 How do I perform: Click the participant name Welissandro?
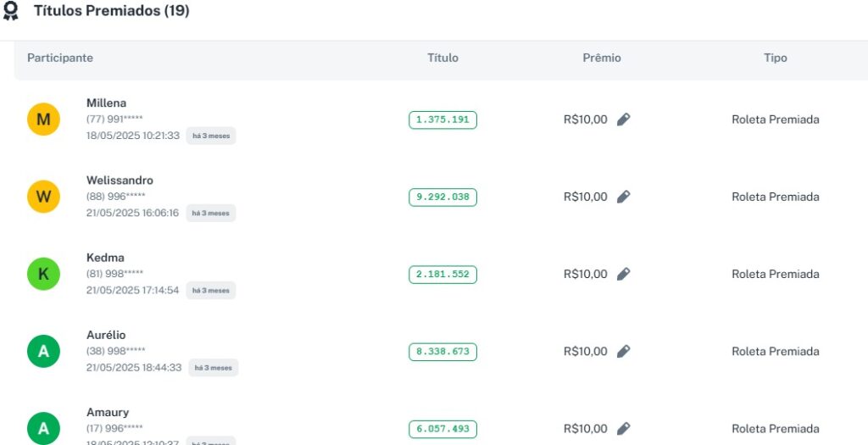click(x=120, y=181)
